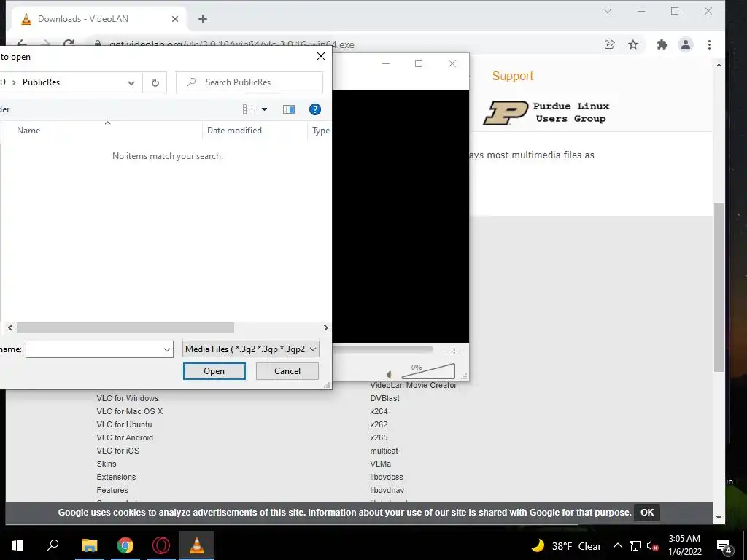This screenshot has width=747, height=560.
Task: Open muted volume tray icon
Action: [x=652, y=545]
